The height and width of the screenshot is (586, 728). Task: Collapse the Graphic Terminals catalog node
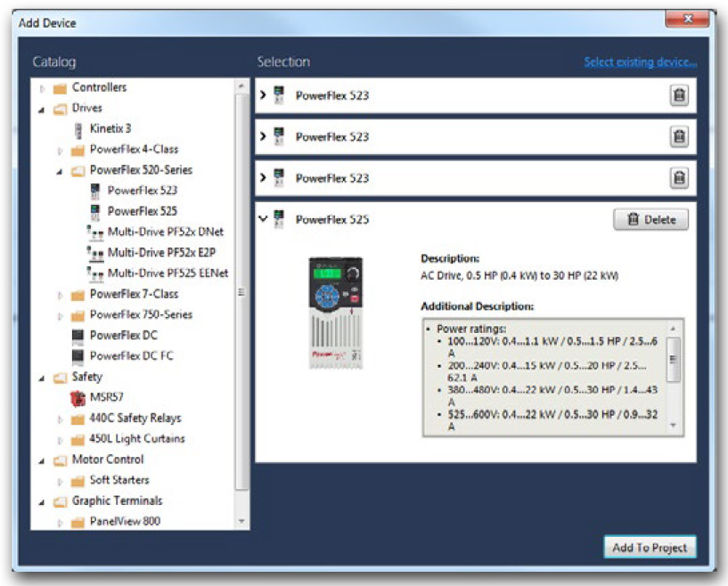click(42, 502)
